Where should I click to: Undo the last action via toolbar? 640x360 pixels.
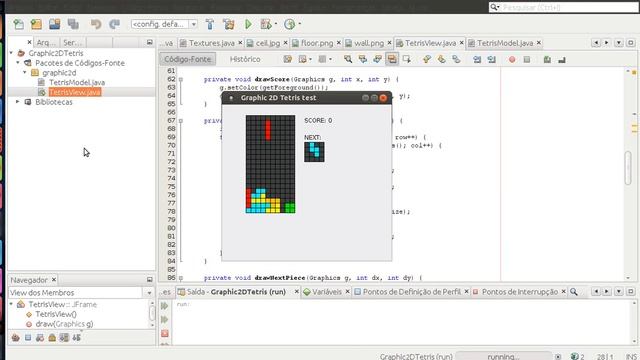[96, 24]
